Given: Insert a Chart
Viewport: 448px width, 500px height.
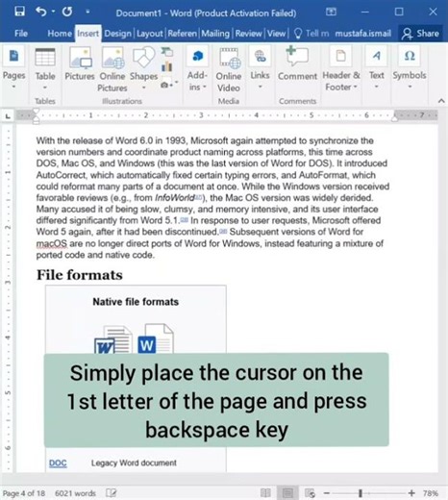Looking at the screenshot, I should click(x=167, y=66).
